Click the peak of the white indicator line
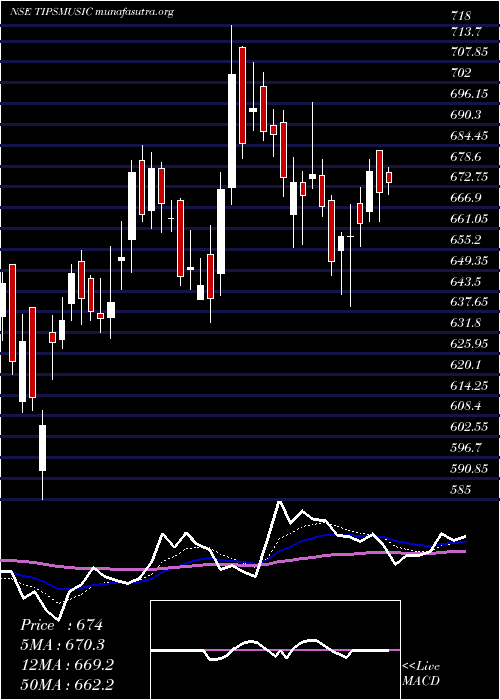The height and width of the screenshot is (700, 500). click(280, 502)
